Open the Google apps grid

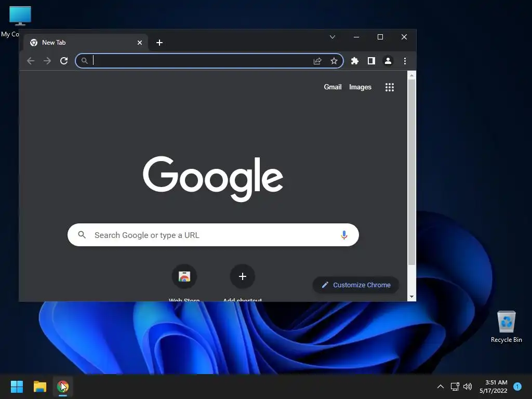pos(390,87)
